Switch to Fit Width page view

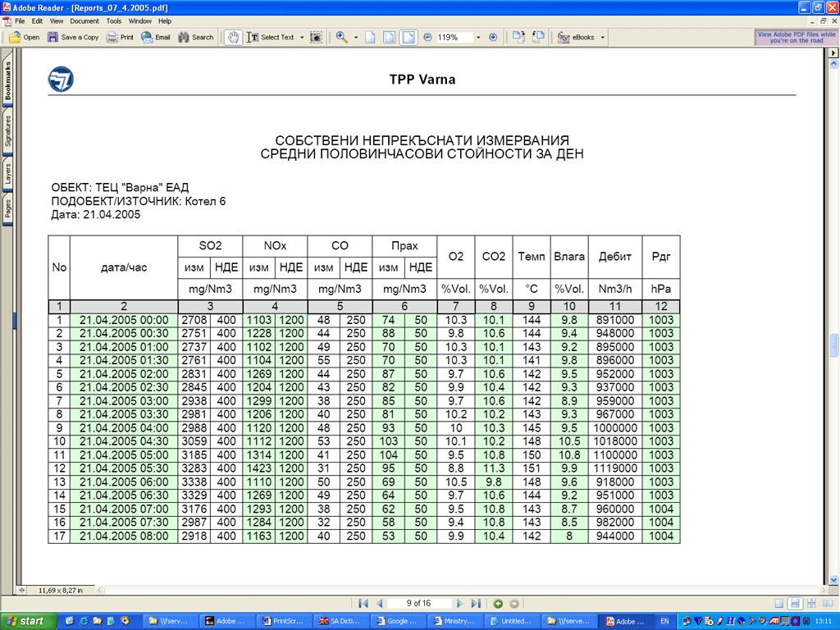pyautogui.click(x=409, y=37)
